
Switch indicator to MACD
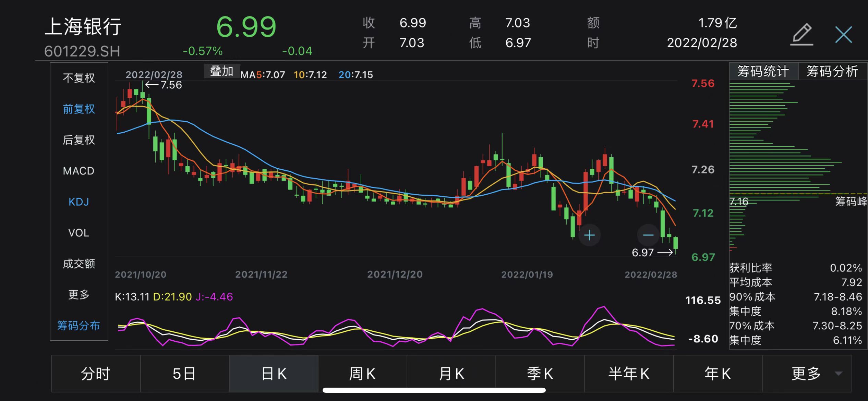(x=79, y=171)
